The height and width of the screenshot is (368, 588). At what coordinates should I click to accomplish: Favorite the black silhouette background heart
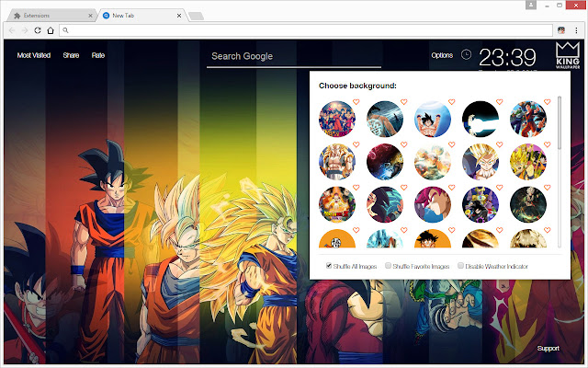click(500, 102)
